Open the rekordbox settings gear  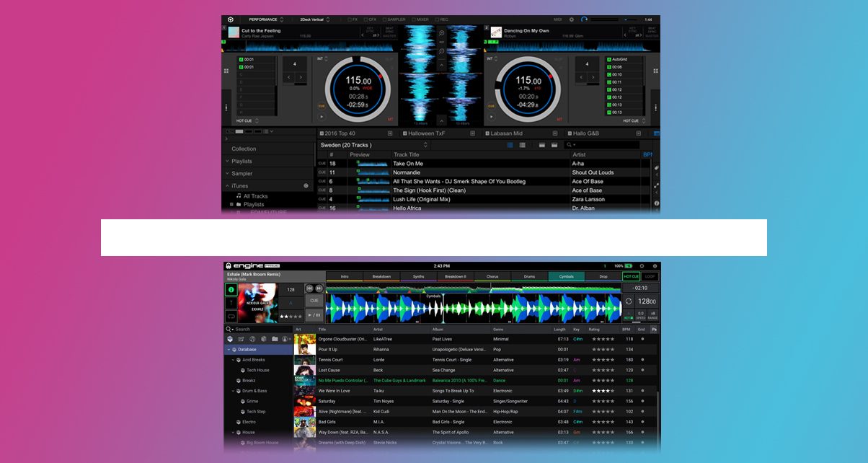[x=572, y=19]
